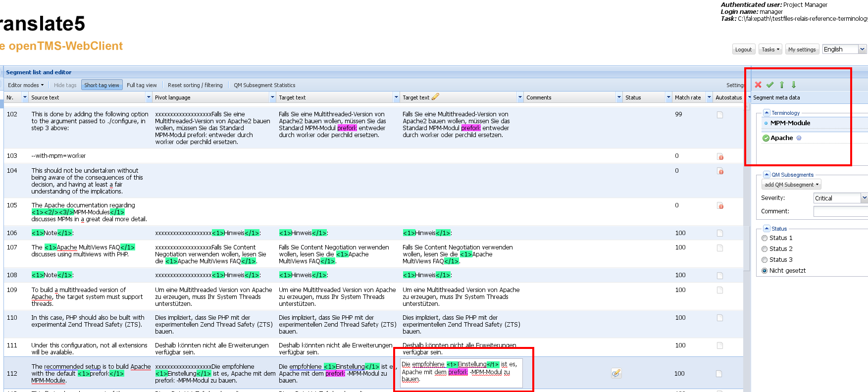868x392 pixels.
Task: Select the Status 1 radio button
Action: click(765, 238)
